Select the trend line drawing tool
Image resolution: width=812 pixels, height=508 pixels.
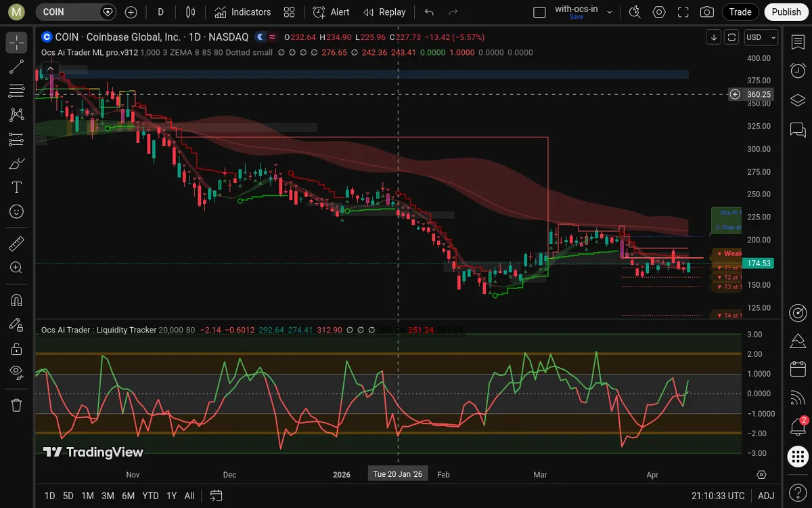[x=17, y=66]
